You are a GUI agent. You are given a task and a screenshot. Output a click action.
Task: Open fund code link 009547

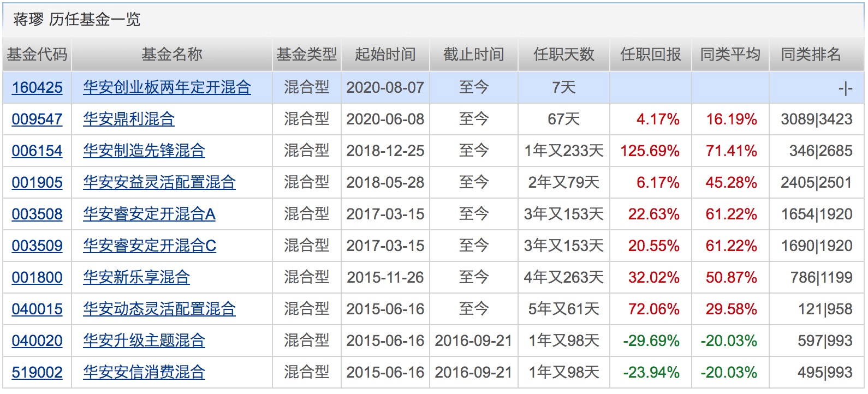pos(37,119)
